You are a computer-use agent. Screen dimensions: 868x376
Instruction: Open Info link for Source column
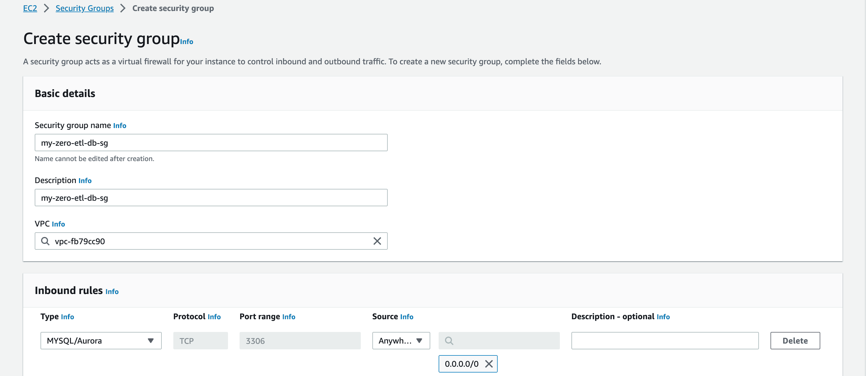click(x=407, y=317)
